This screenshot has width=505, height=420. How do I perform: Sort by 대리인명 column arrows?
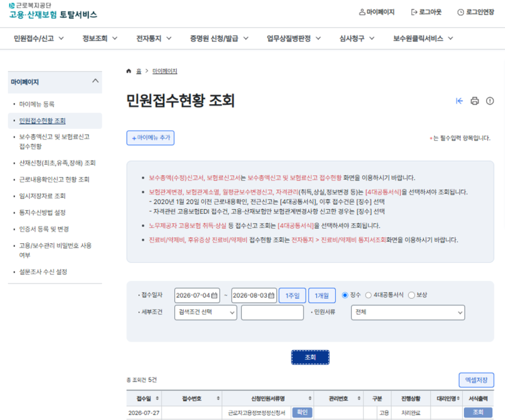coord(458,399)
